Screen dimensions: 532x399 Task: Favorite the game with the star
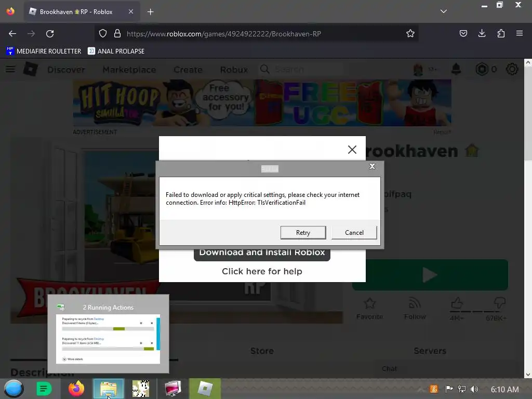[369, 308]
